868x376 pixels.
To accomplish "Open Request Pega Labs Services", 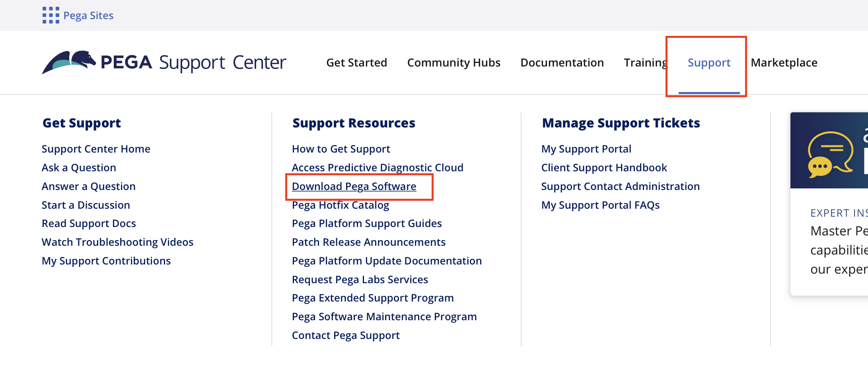I will pos(360,279).
